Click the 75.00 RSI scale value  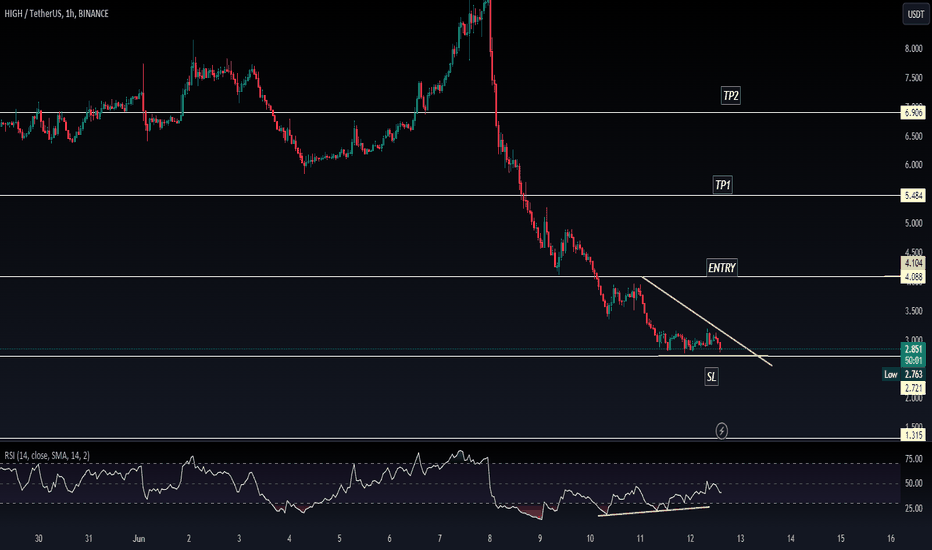[914, 459]
